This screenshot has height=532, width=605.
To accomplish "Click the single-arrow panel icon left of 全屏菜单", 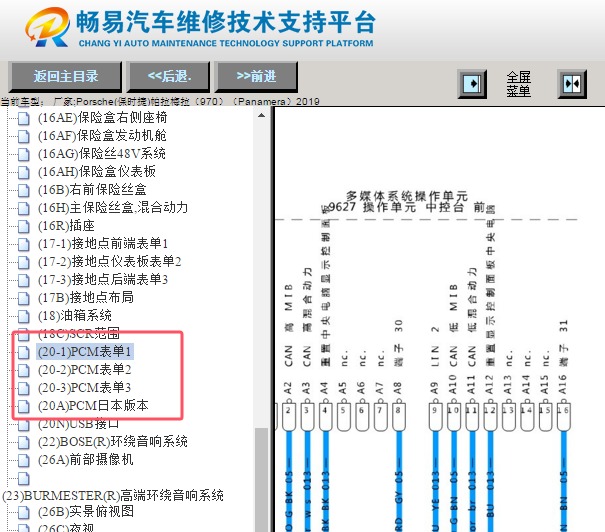I will click(472, 84).
